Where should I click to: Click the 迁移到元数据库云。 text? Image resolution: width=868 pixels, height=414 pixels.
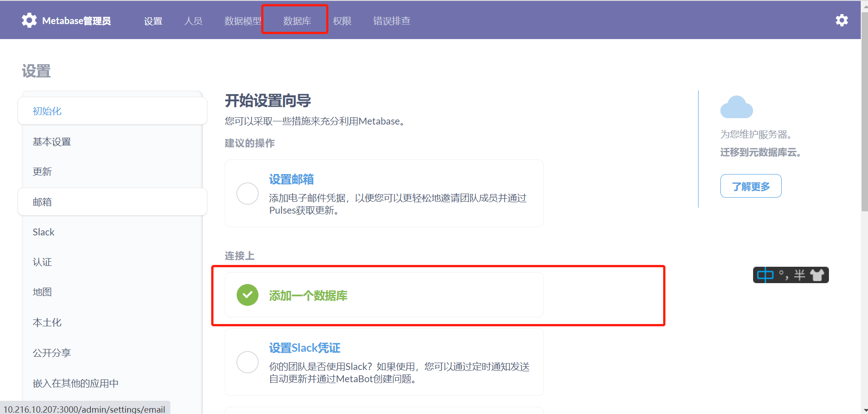(x=760, y=152)
